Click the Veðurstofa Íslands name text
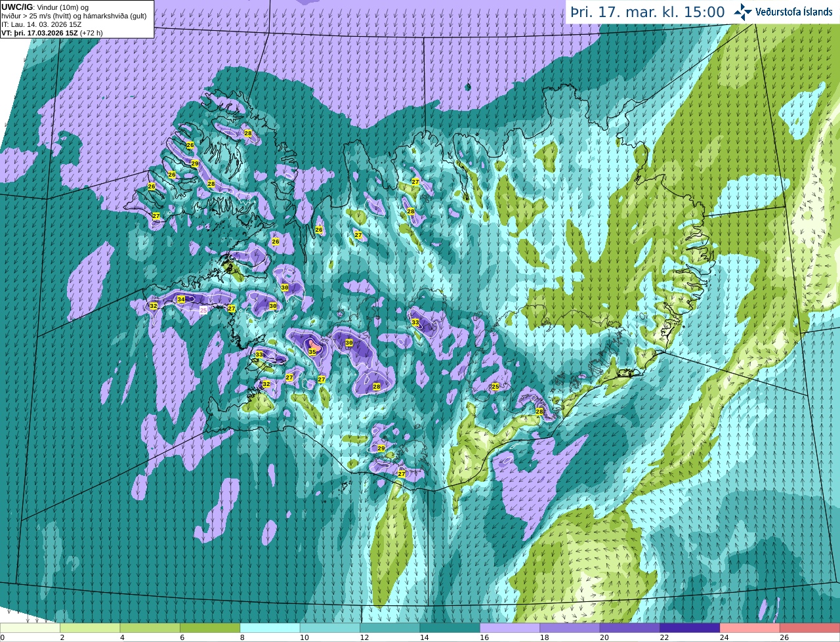The height and width of the screenshot is (642, 840). [793, 12]
